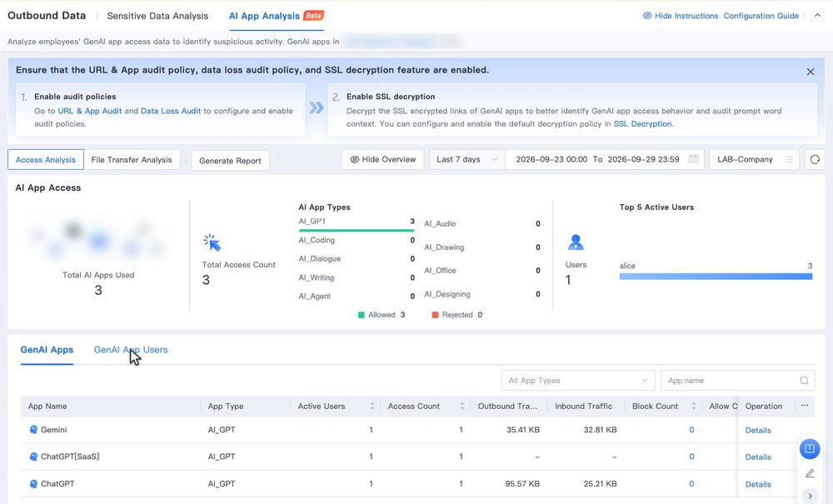The image size is (833, 504).
Task: Click the list icon in LAB-Company selector
Action: click(x=789, y=159)
